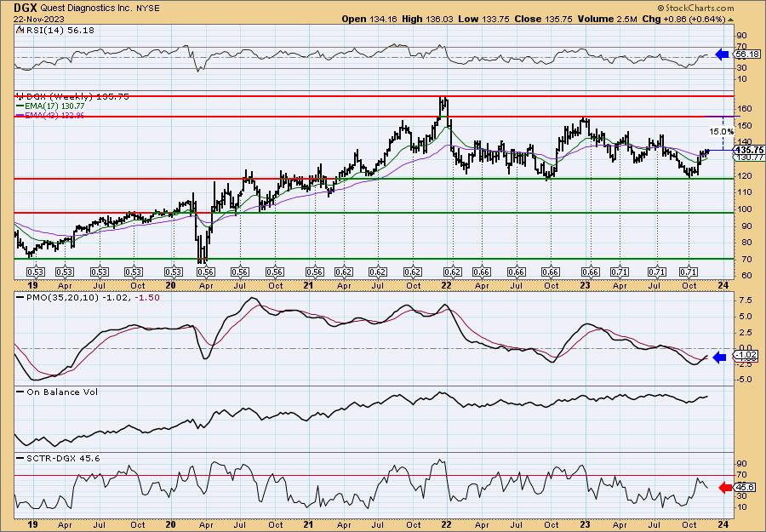The width and height of the screenshot is (766, 532).
Task: Click the On Balance Vol panel label
Action: 62,392
